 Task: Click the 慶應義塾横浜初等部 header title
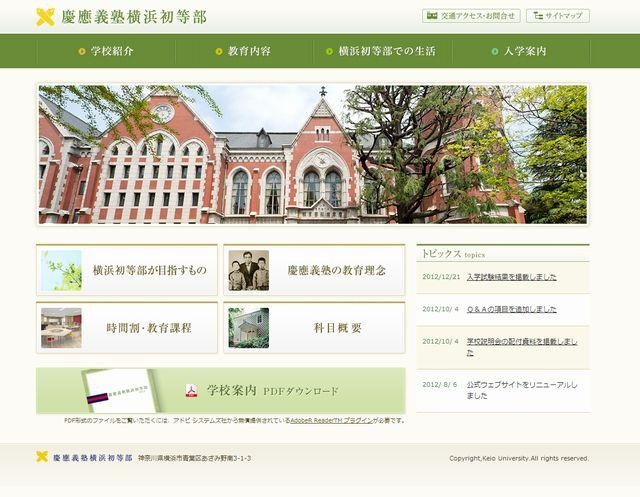[134, 17]
